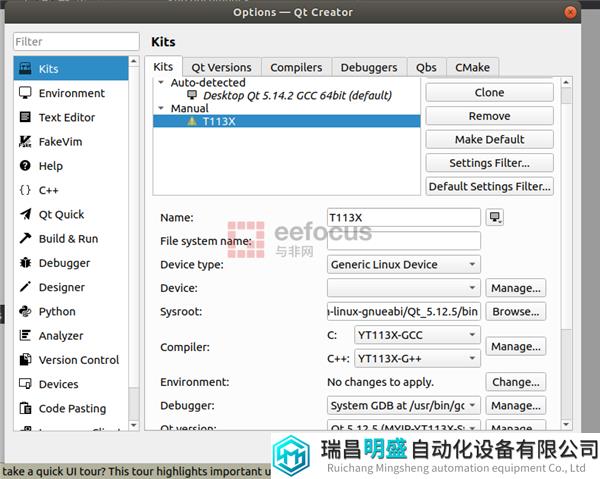The image size is (600, 479).
Task: Click Manage... next to Compiler
Action: 516,346
